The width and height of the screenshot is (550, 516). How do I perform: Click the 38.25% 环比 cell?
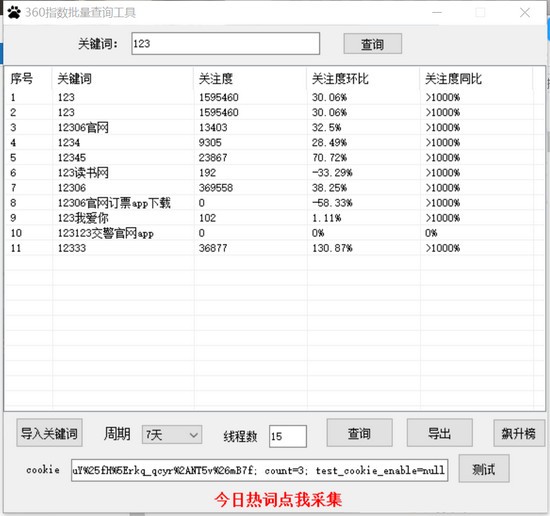point(329,188)
